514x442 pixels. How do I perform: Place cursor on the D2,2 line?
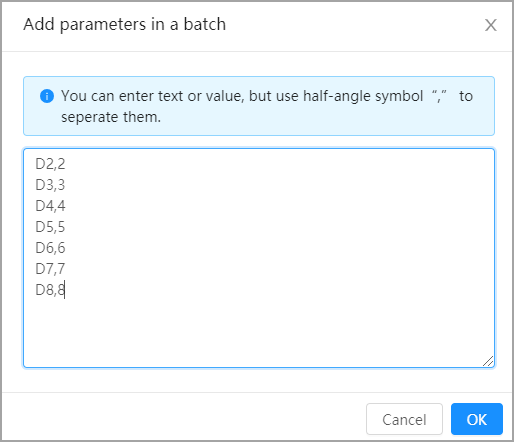point(50,164)
